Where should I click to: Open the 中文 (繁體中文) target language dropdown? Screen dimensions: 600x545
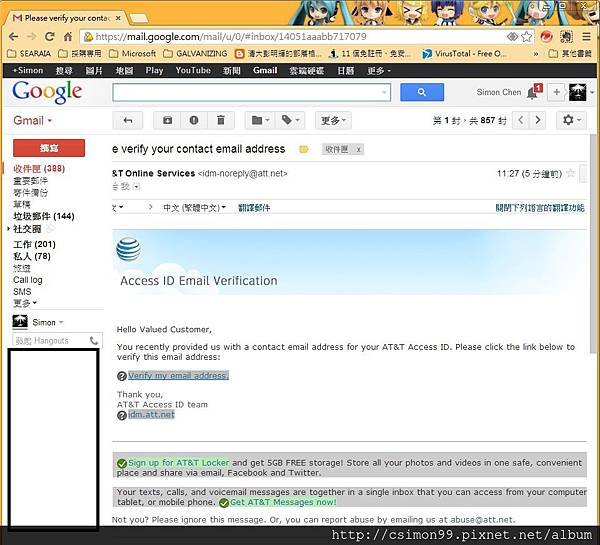(x=194, y=208)
